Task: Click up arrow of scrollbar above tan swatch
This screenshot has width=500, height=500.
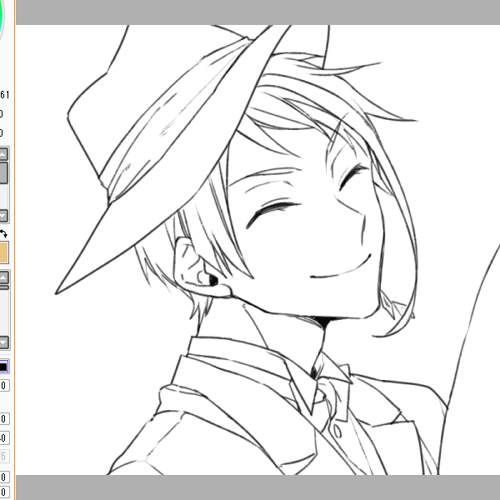Action: [x=3, y=154]
